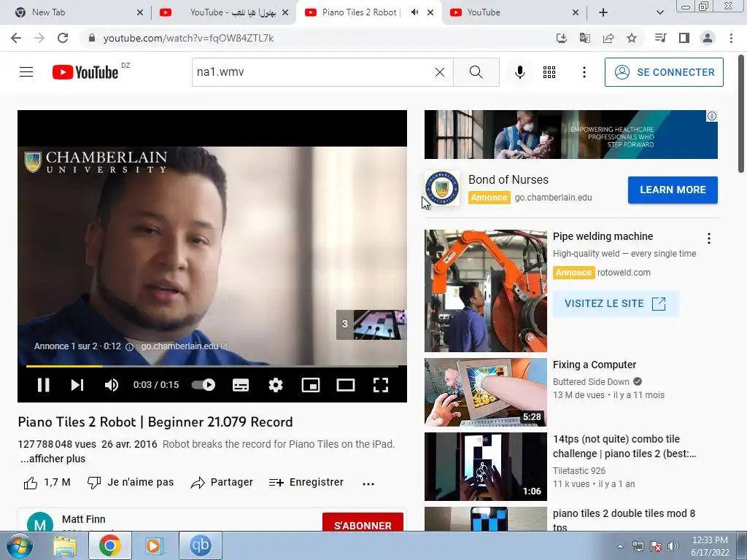Go to YouTube home via logo

85,72
